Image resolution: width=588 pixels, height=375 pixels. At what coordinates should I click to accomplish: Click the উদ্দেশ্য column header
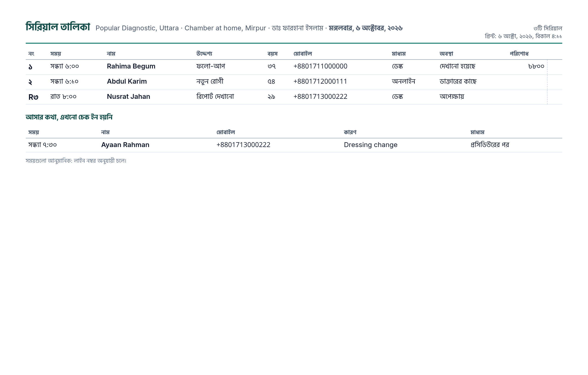[204, 54]
